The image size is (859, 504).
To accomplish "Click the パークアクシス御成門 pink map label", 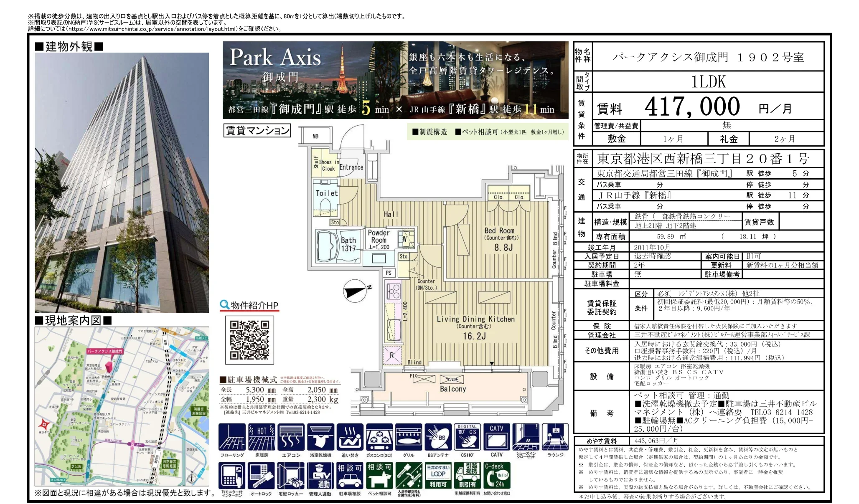I will (105, 352).
